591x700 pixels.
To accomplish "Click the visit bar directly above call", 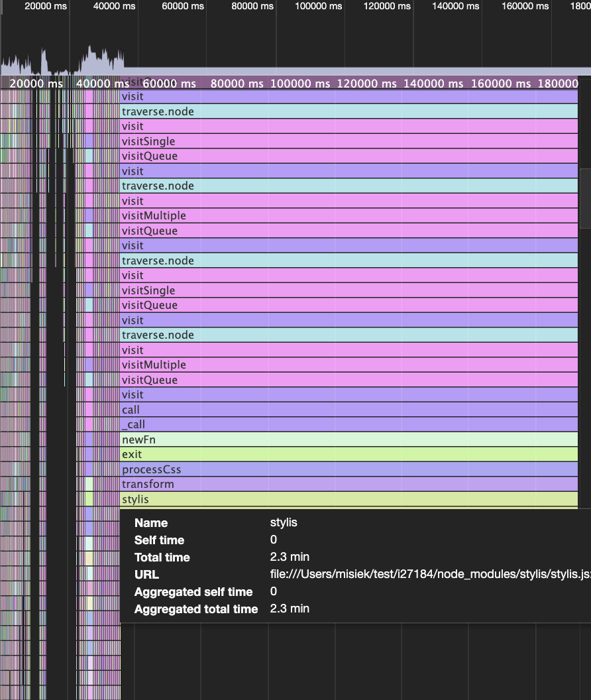I will click(349, 394).
